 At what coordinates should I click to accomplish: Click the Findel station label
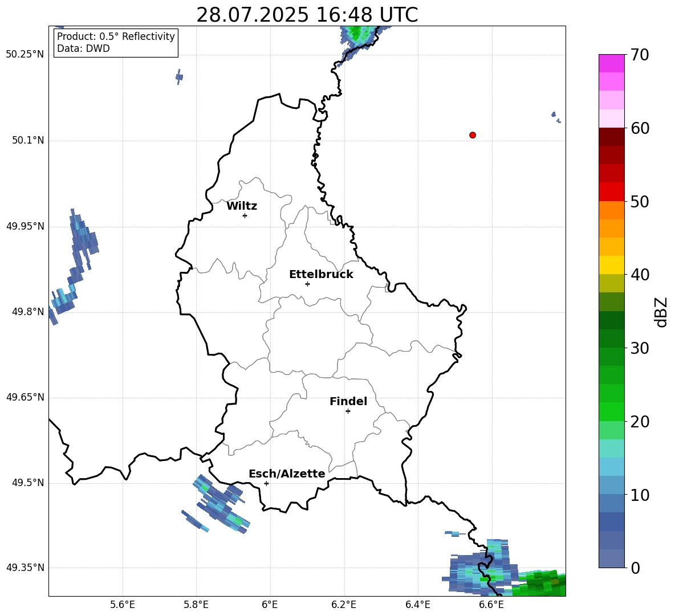click(x=348, y=401)
